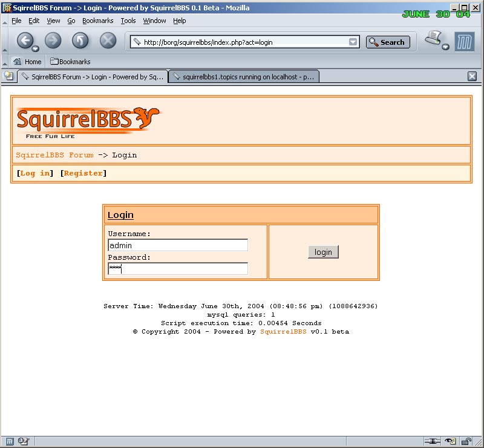Collapse the personal toolbar using its grippy
The width and height of the screenshot is (484, 448).
click(5, 62)
